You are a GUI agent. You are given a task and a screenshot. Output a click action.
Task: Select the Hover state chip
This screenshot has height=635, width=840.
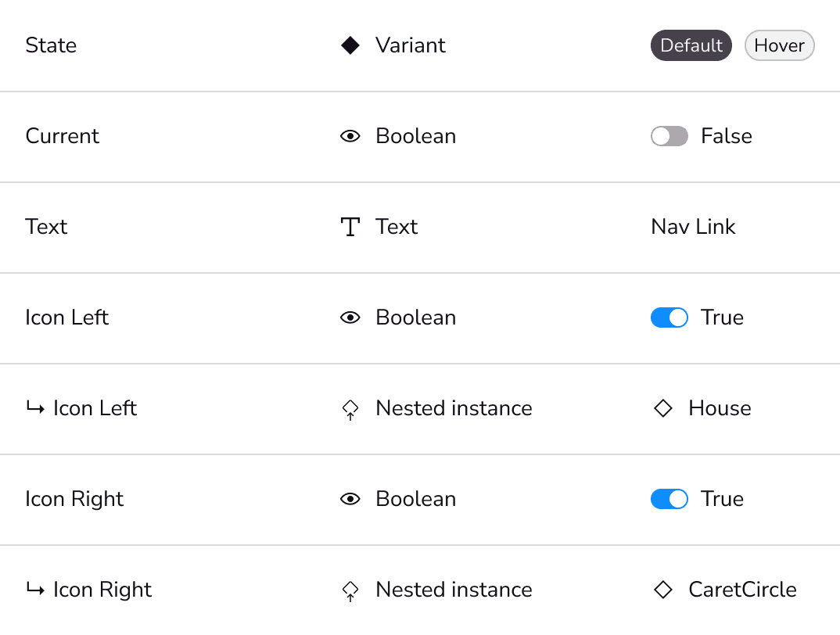point(780,45)
